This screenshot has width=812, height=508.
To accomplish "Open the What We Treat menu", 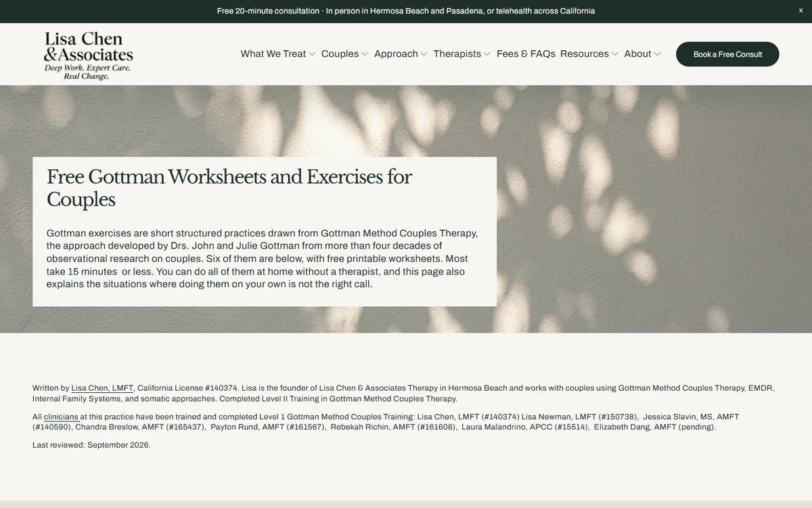I will (273, 54).
